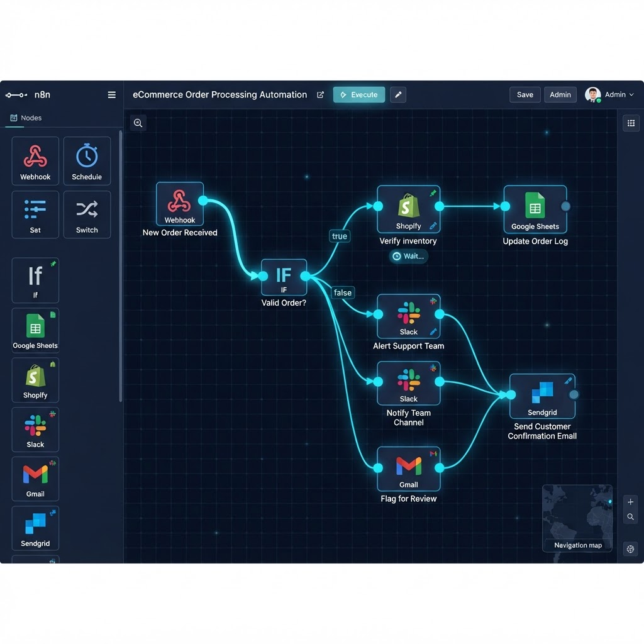The height and width of the screenshot is (644, 644).
Task: Click the n8n logo icon
Action: pyautogui.click(x=16, y=95)
